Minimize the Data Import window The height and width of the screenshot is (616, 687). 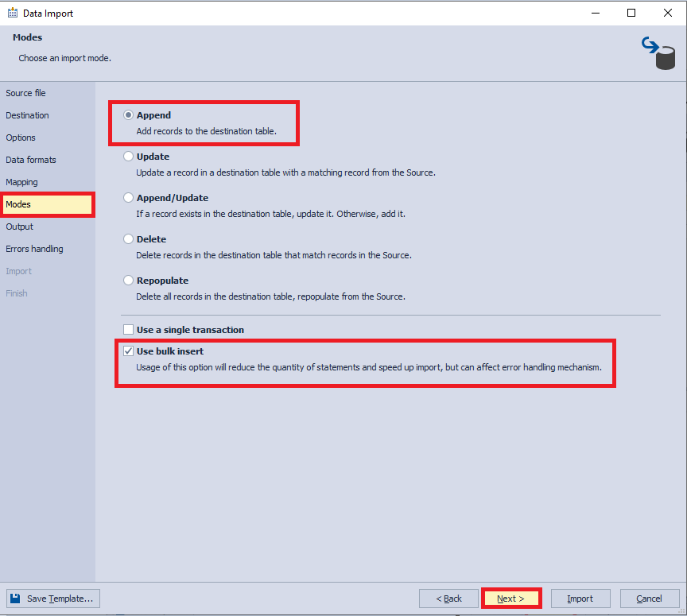[x=596, y=13]
